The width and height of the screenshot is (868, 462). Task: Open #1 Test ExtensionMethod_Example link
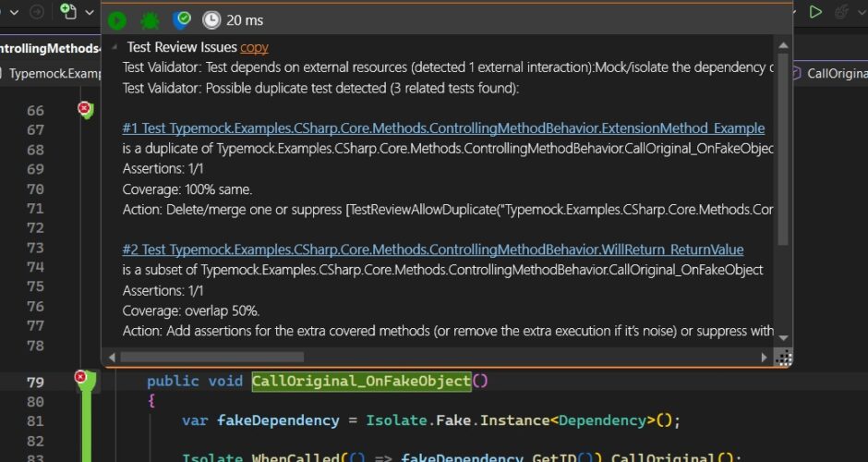pyautogui.click(x=443, y=128)
